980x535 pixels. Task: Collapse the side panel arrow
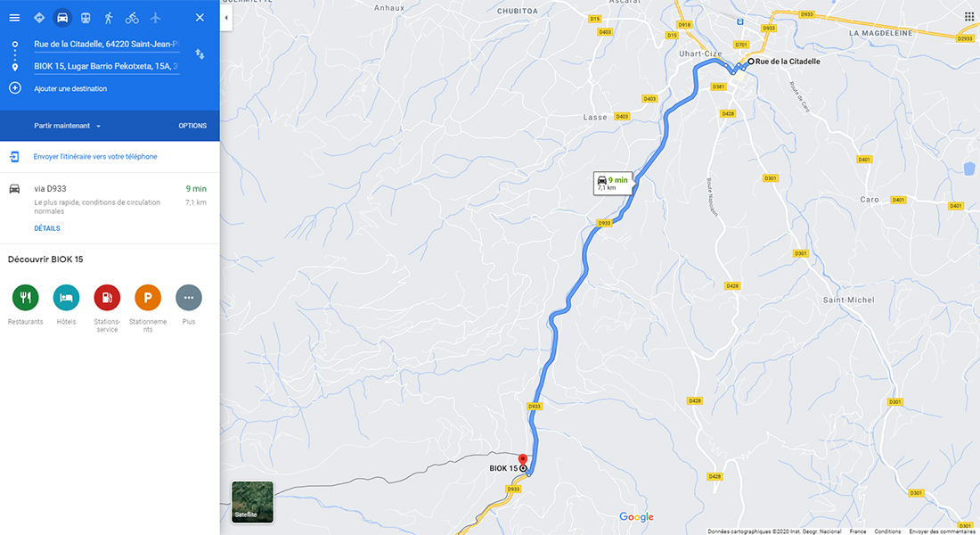(226, 18)
